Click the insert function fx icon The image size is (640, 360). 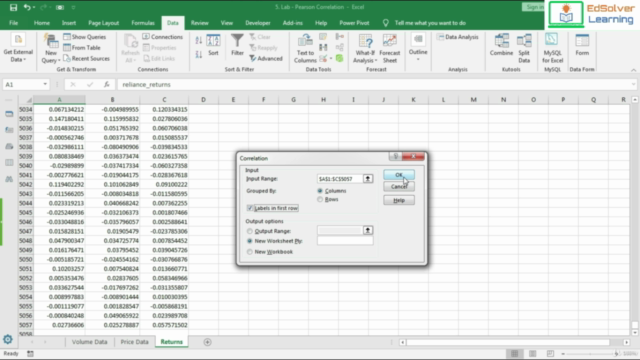107,84
